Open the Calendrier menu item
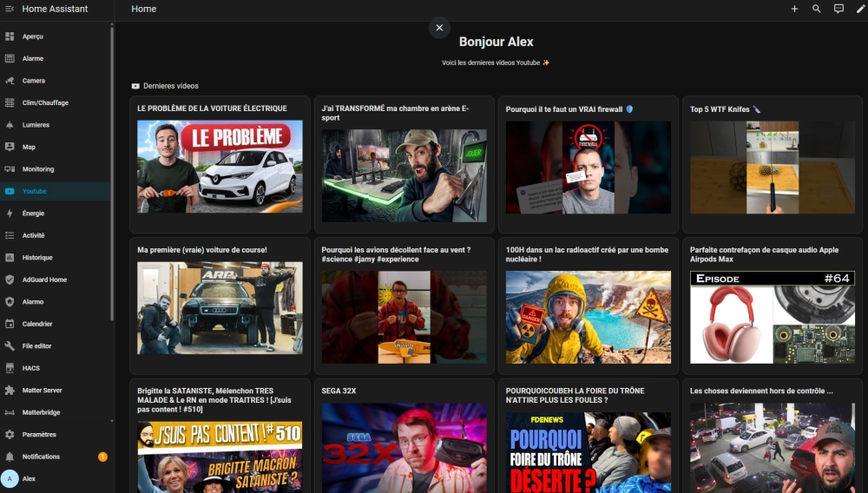 coord(56,325)
